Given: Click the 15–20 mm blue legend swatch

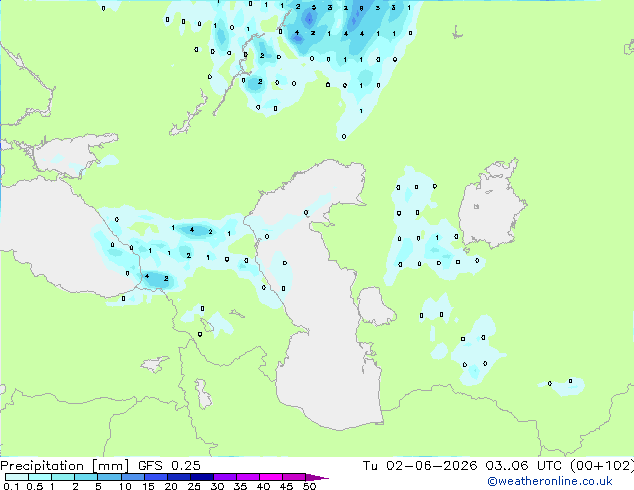Looking at the screenshot, I should pos(155,477).
